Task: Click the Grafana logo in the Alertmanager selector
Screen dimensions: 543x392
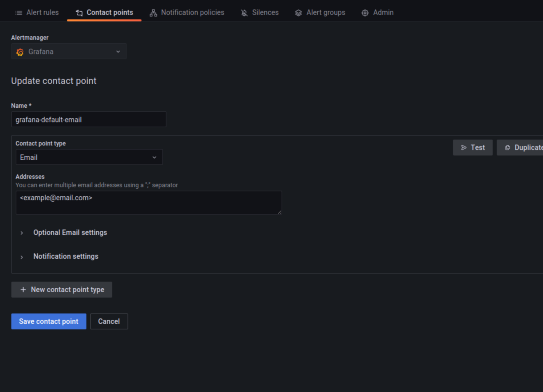Action: click(20, 52)
